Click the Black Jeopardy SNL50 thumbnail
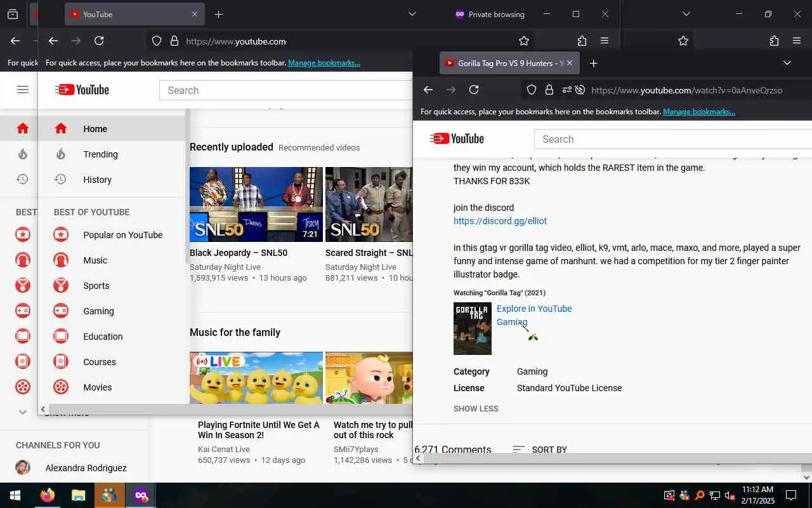Image resolution: width=812 pixels, height=508 pixels. (x=256, y=204)
